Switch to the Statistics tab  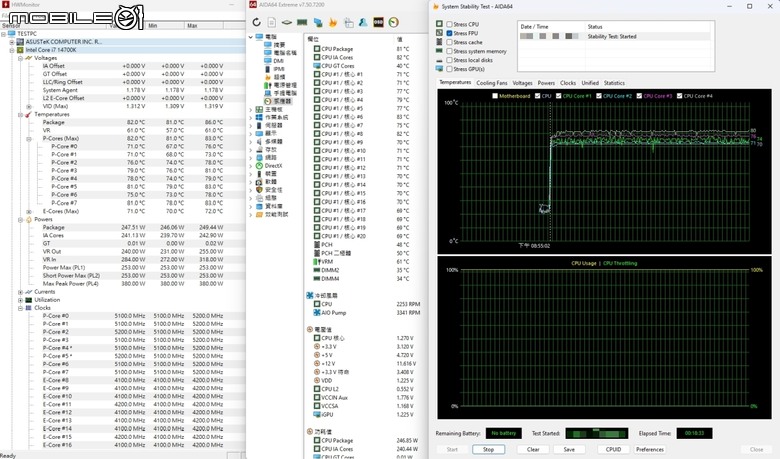(614, 83)
